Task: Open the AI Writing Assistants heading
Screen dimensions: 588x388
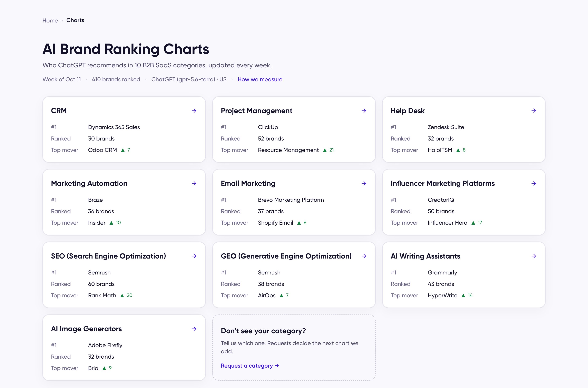Action: point(425,256)
